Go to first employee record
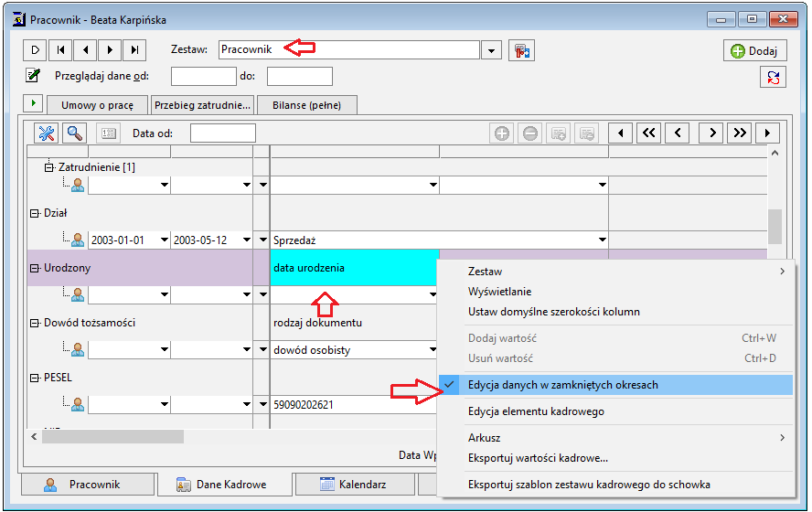Image resolution: width=812 pixels, height=512 pixels. tap(60, 50)
